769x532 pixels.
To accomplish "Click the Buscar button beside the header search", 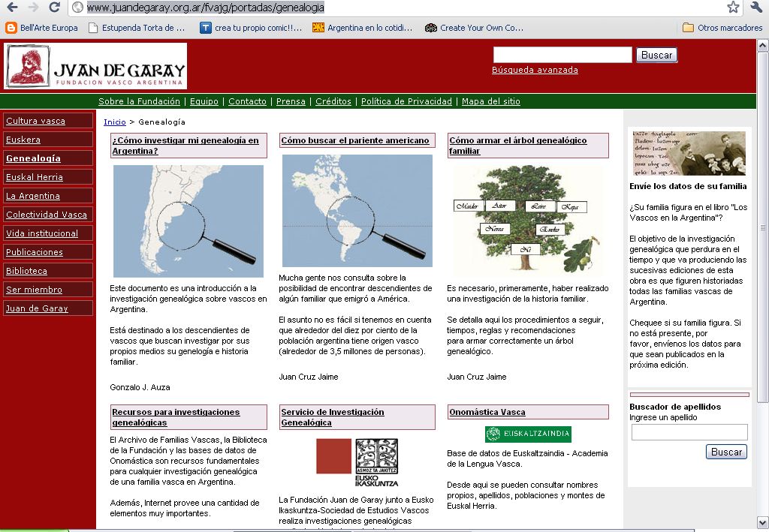I will point(656,55).
